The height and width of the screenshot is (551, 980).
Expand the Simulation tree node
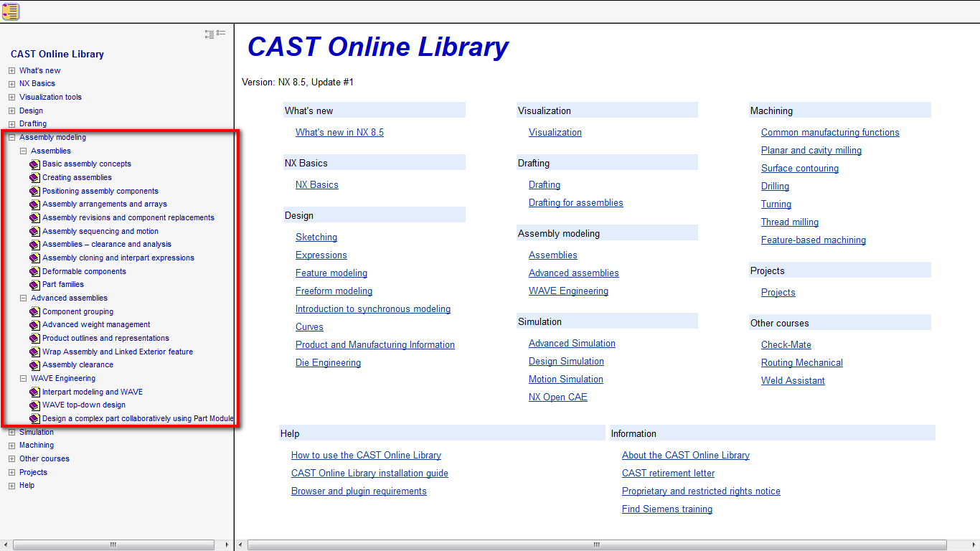pyautogui.click(x=11, y=433)
